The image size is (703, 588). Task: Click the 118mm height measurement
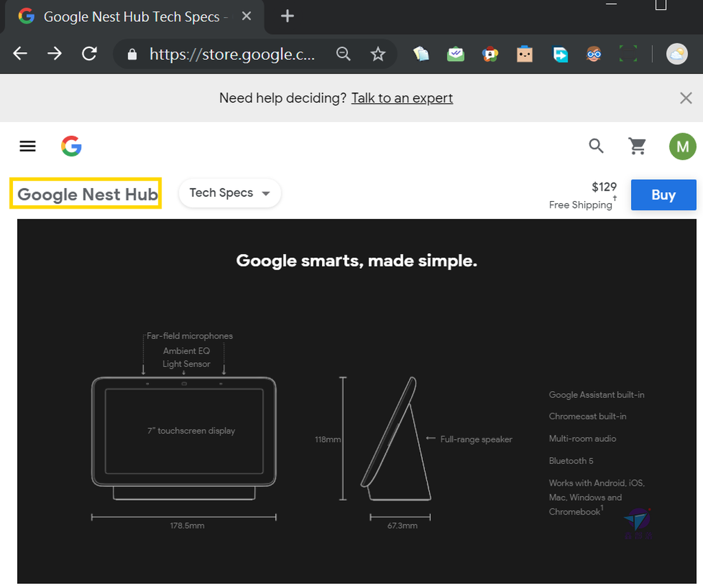(327, 439)
